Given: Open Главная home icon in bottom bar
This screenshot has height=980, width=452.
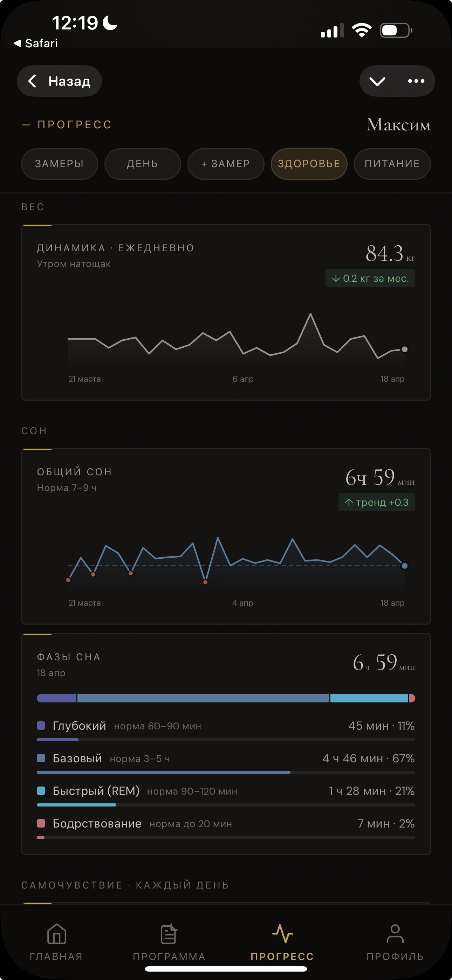Looking at the screenshot, I should coord(56,934).
